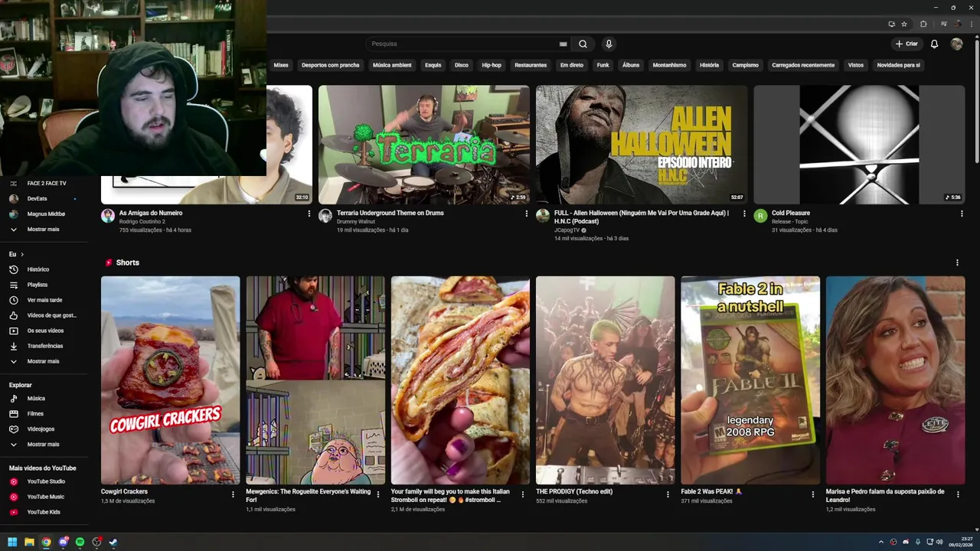Open Histórico in the sidebar
Screen dimensions: 980x551
tap(38, 269)
